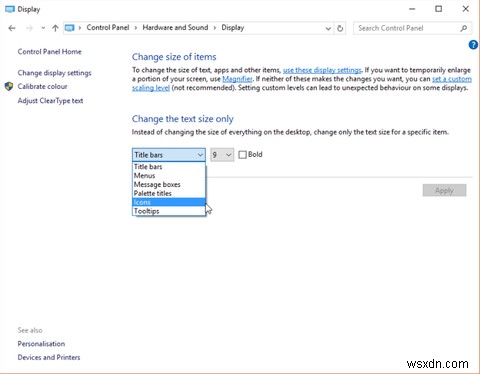Expand the address bar history dropdown
Image resolution: width=480 pixels, height=374 pixels.
point(328,28)
